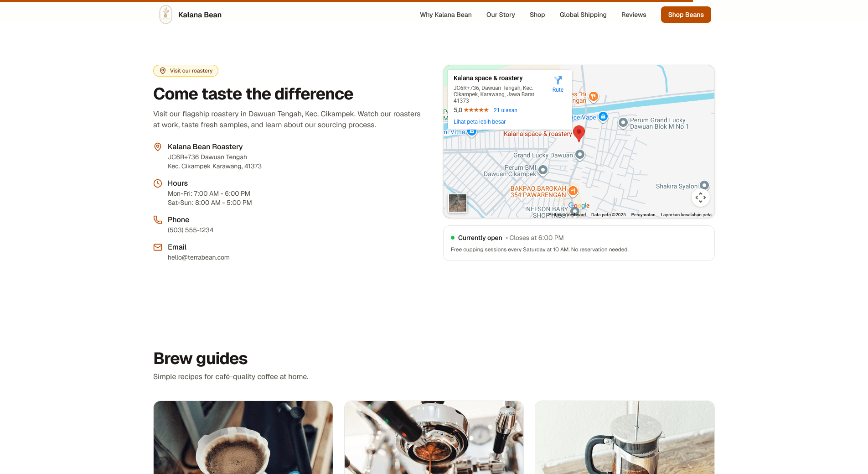This screenshot has height=474, width=868.
Task: Open the 21 ulasan reviews link
Action: pos(505,110)
